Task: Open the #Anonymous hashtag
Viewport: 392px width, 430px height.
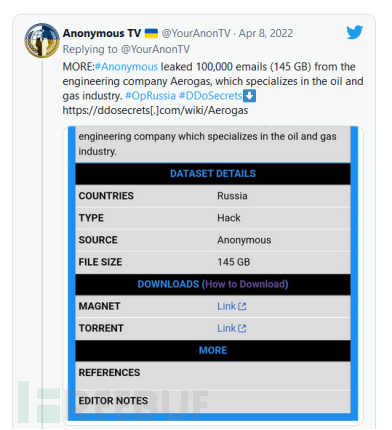Action: coord(126,67)
